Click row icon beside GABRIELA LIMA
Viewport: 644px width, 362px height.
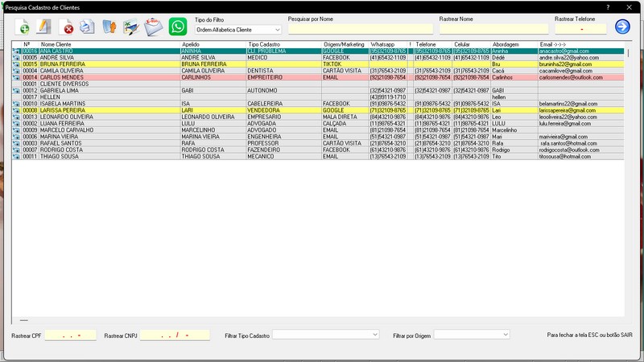16,91
